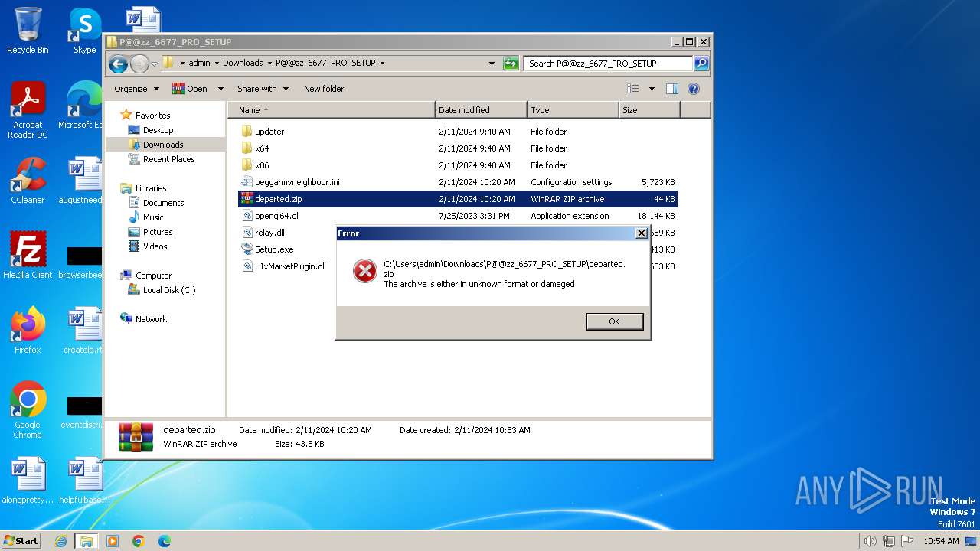Sort by the Date modified column
980x551 pixels.
pyautogui.click(x=481, y=110)
